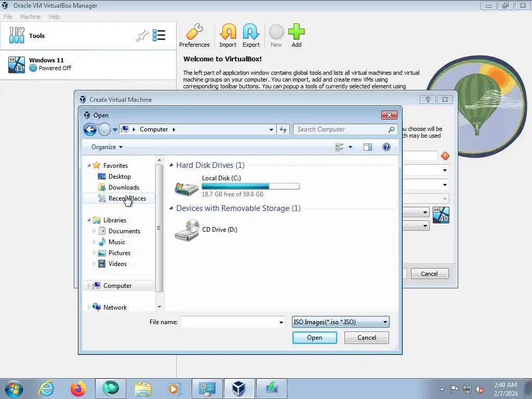Click the VirtualBox taskbar icon
The image size is (532, 399).
[x=239, y=389]
